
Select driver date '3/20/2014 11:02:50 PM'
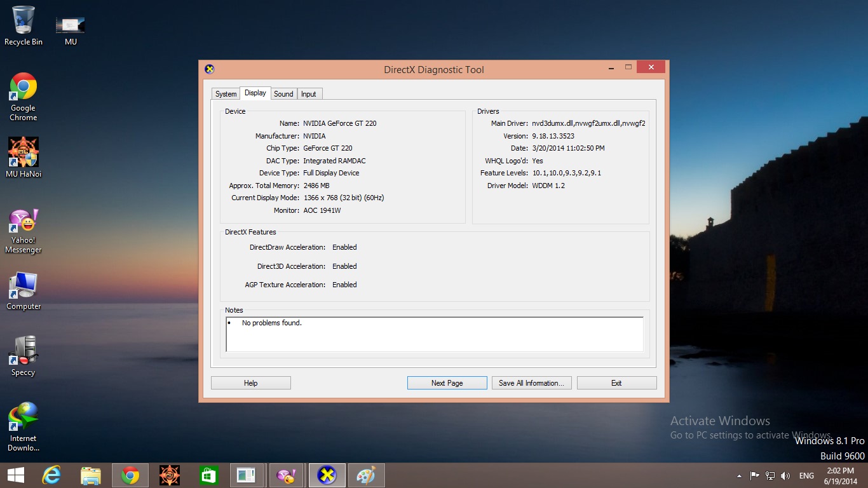(568, 148)
